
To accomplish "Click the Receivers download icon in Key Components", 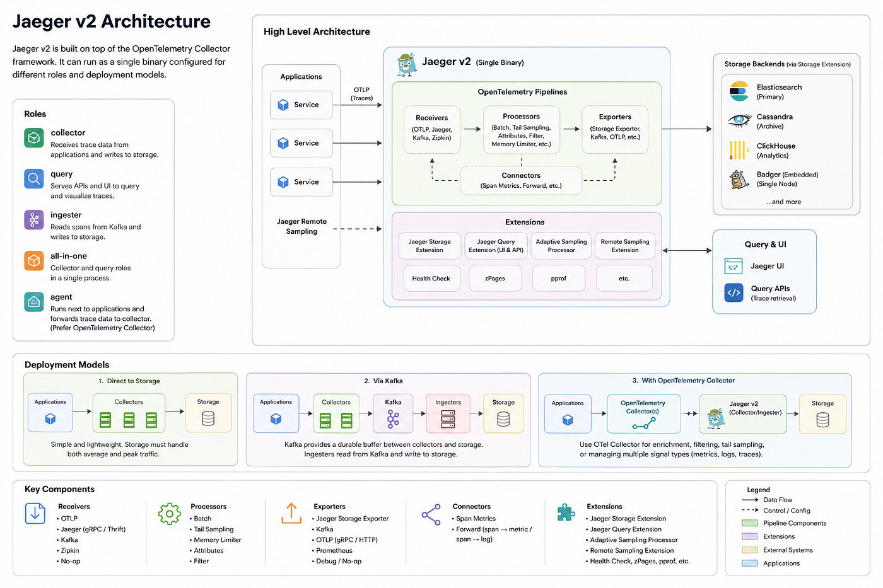I will (35, 514).
